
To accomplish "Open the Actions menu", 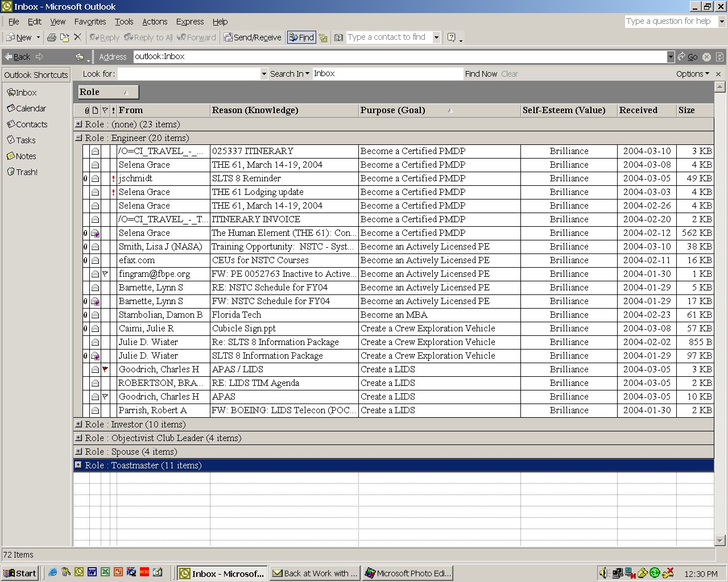I will coord(155,22).
